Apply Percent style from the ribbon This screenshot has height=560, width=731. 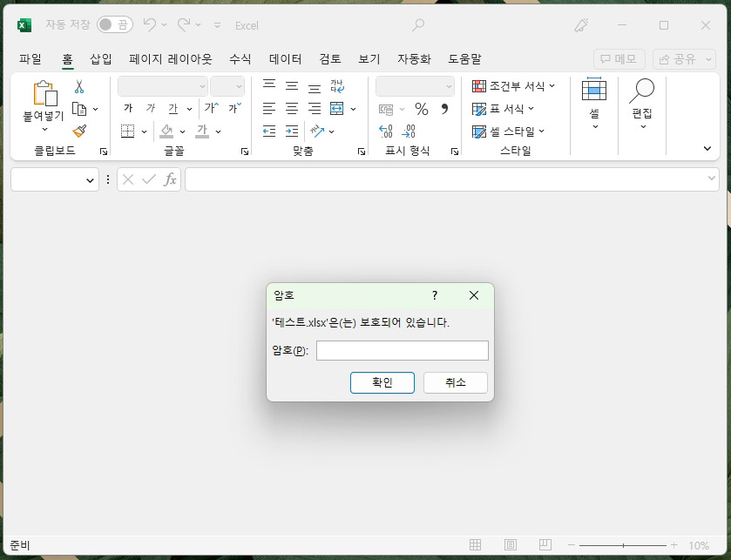(423, 106)
